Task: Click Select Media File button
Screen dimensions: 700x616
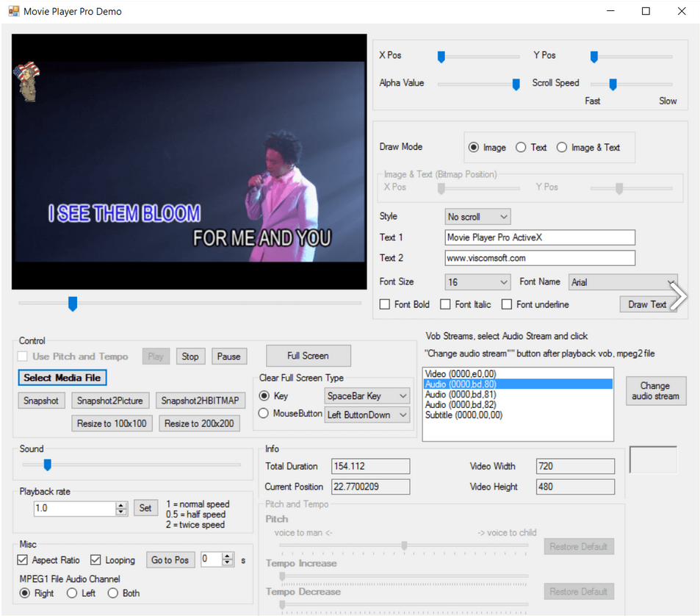Action: tap(62, 377)
